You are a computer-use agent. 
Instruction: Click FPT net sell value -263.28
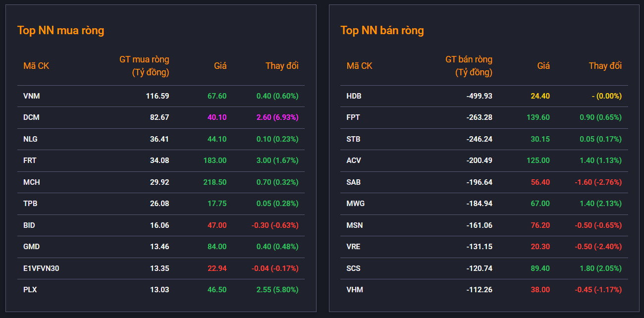coord(480,117)
